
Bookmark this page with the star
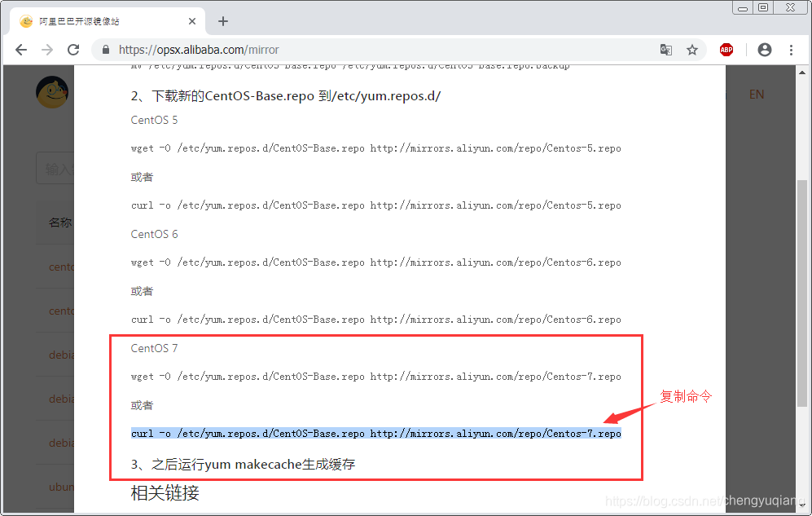coord(692,50)
